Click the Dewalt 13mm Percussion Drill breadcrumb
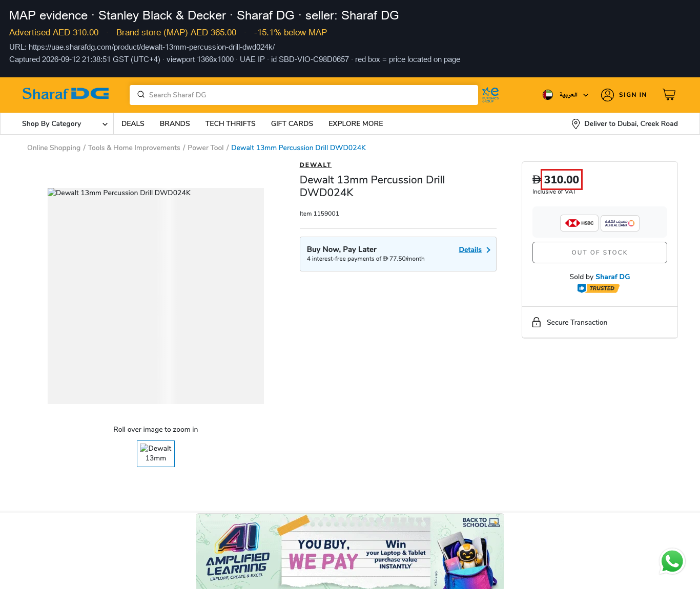700x589 pixels. [x=298, y=148]
